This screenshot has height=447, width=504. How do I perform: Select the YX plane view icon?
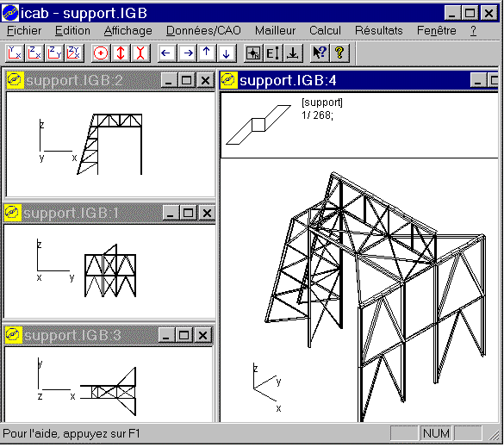tap(15, 53)
